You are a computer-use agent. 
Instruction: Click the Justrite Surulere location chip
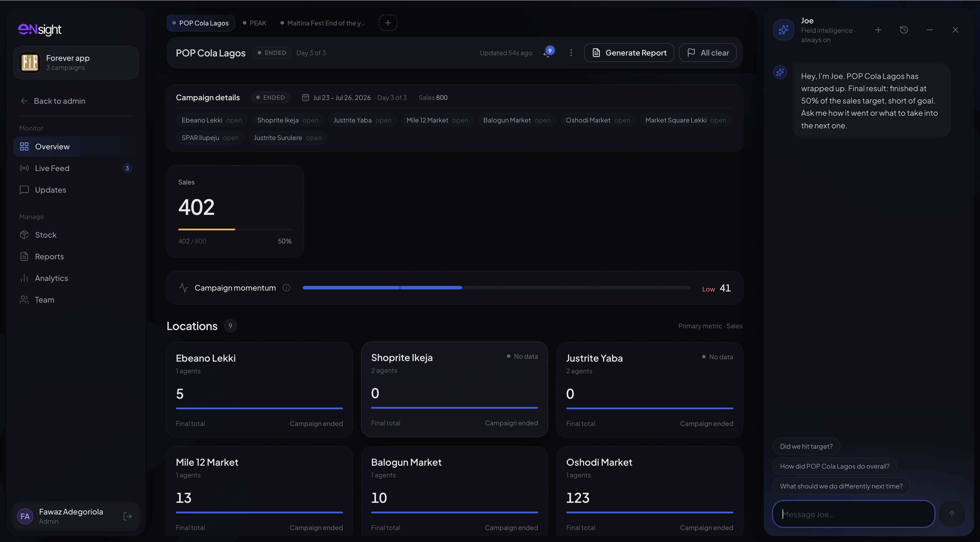pyautogui.click(x=288, y=138)
